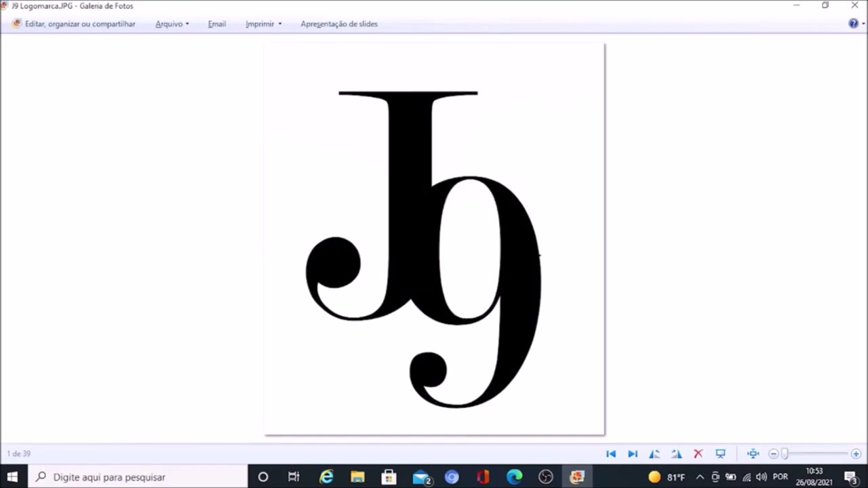868x488 pixels.
Task: Go to the previous photo
Action: (611, 454)
